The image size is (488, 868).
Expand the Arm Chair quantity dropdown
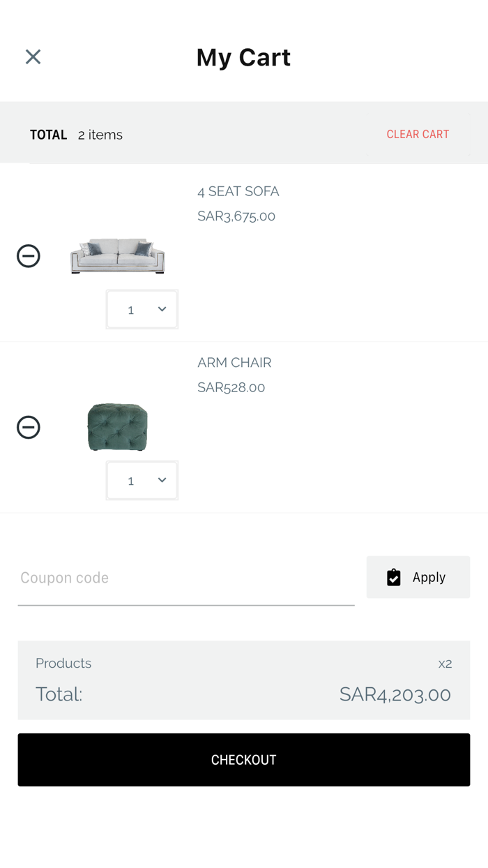tap(142, 480)
